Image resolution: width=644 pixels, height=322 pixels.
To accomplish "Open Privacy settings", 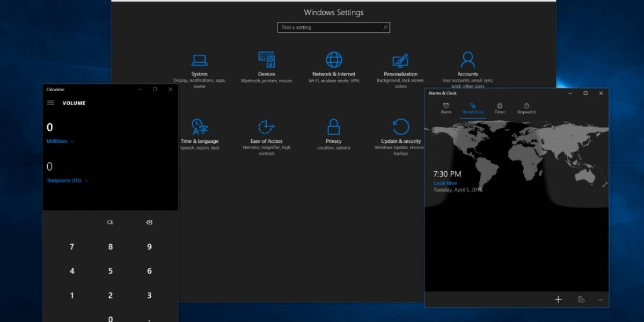I will pyautogui.click(x=333, y=134).
